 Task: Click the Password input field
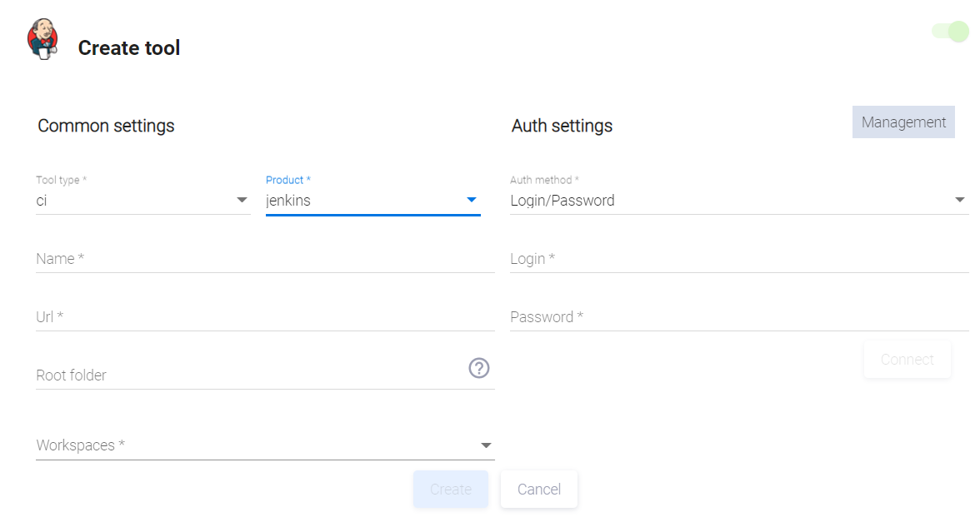click(738, 317)
